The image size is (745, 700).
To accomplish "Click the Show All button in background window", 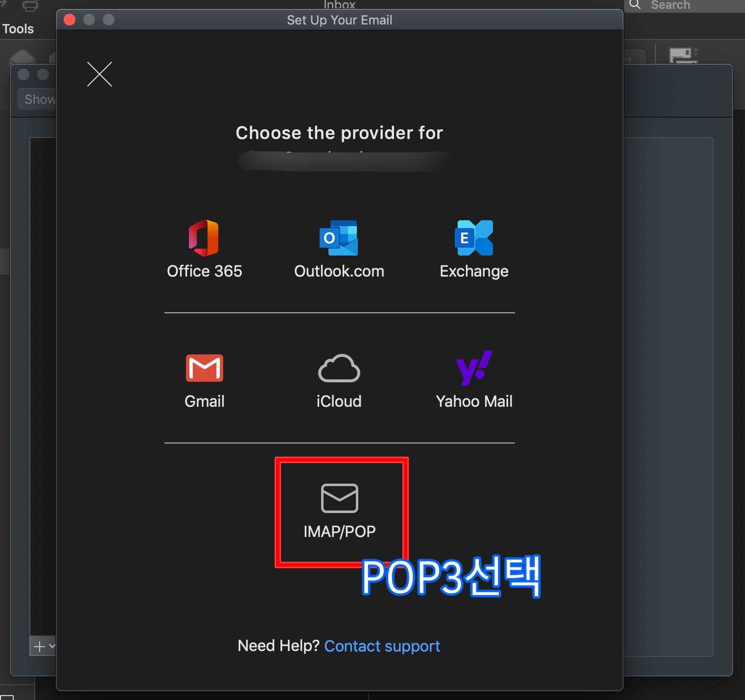I will click(38, 99).
